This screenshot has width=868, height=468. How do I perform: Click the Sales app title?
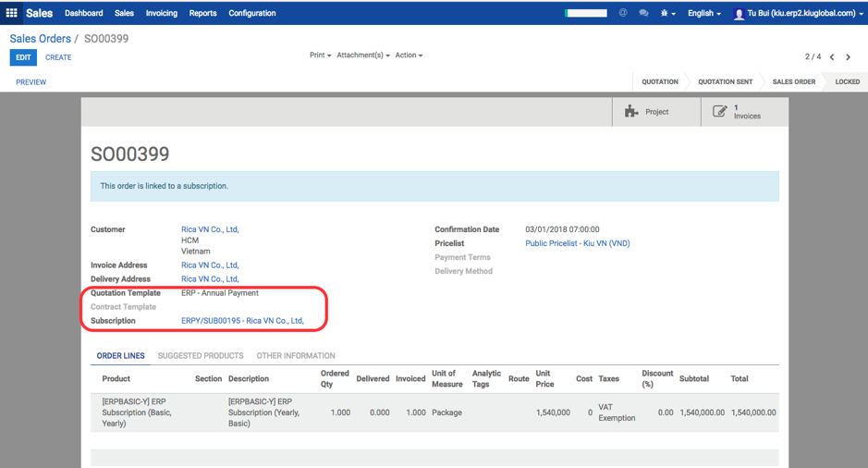(x=40, y=13)
